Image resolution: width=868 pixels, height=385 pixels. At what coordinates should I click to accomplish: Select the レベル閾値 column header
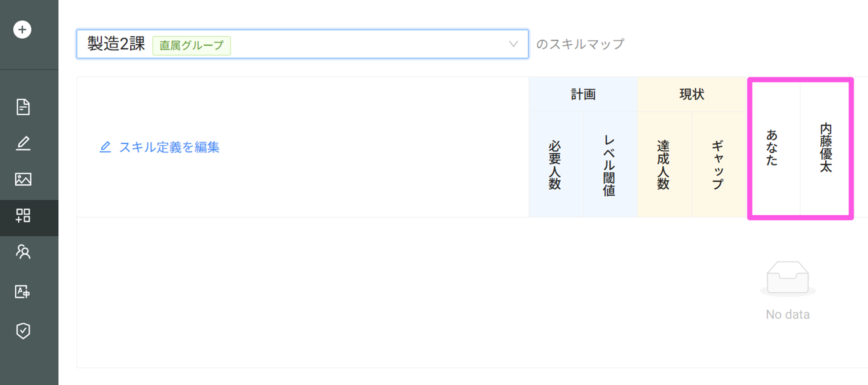[x=609, y=165]
